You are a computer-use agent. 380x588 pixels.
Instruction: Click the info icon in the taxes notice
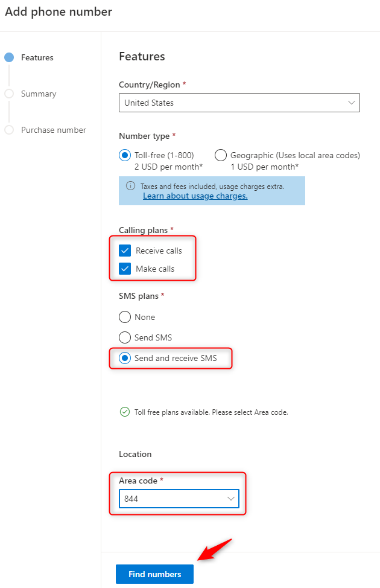pyautogui.click(x=130, y=186)
